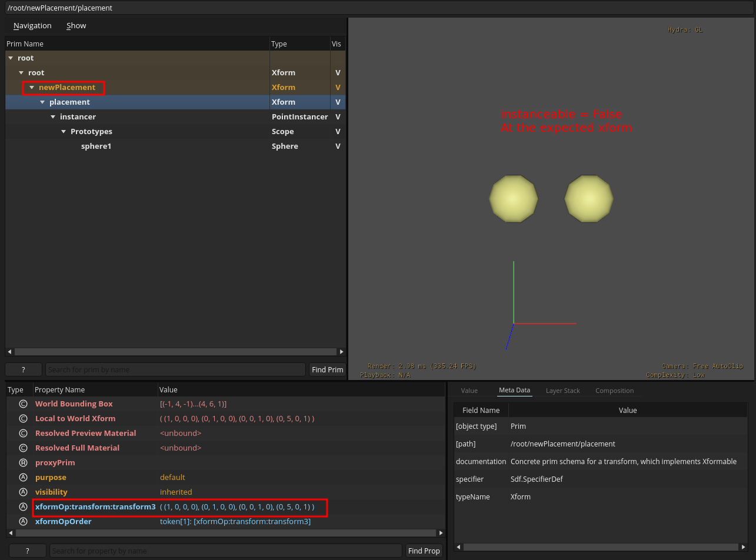
Task: Click the PointInstancer type cell
Action: tap(300, 117)
